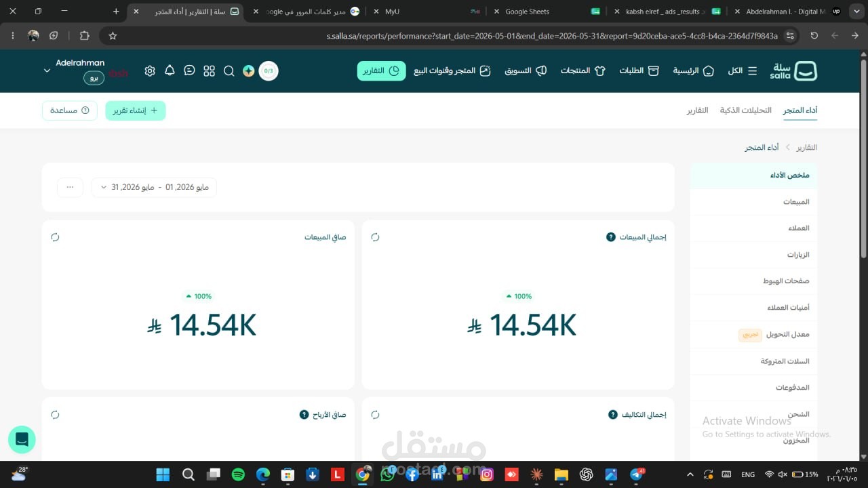The image size is (868, 488).
Task: Click the مساعدة help button
Action: point(70,110)
